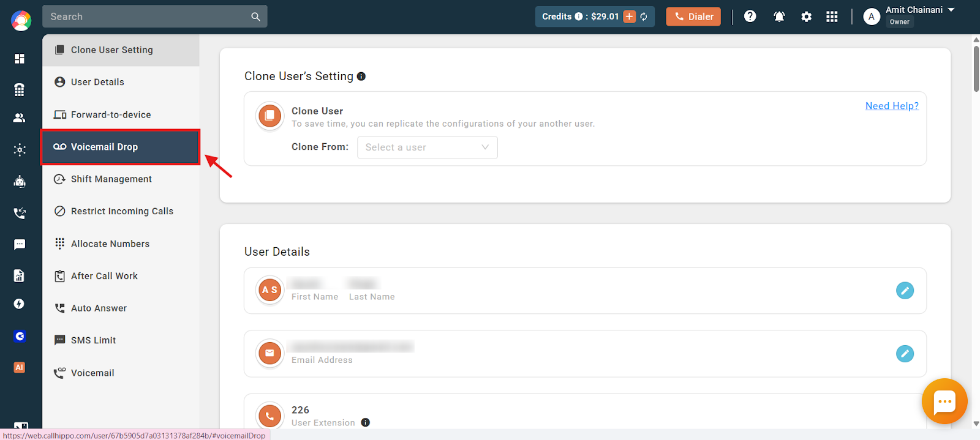Screen dimensions: 980x440
Task: Click the 226 extension value
Action: 300,410
